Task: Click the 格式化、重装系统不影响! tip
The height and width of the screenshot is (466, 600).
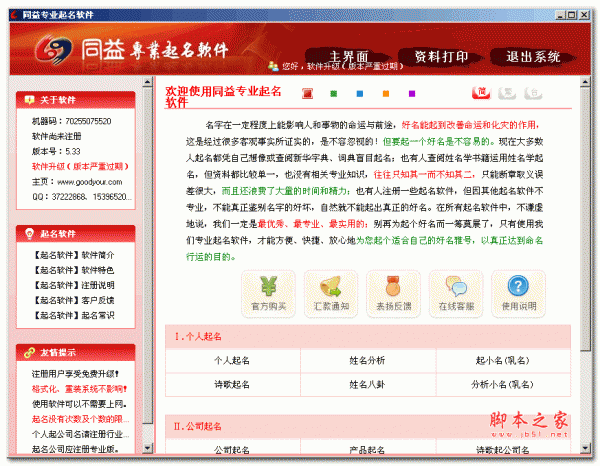Action: tap(79, 389)
